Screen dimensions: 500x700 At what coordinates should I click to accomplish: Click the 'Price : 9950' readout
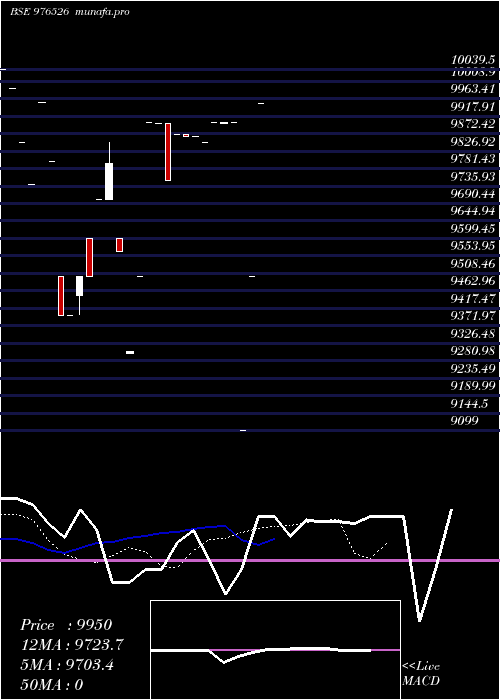[66, 625]
